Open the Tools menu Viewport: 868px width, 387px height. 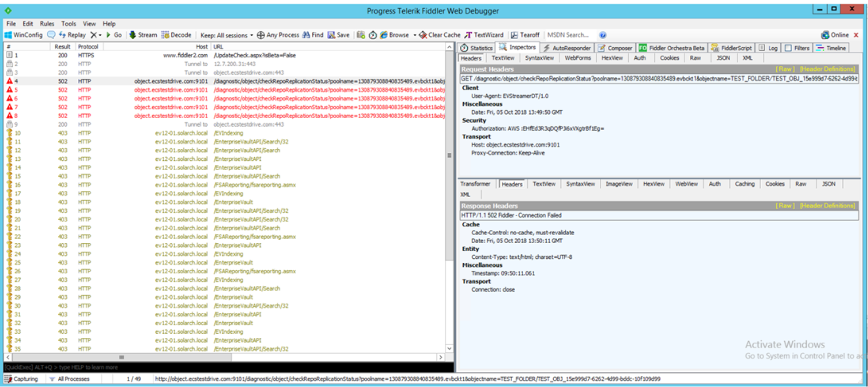69,24
